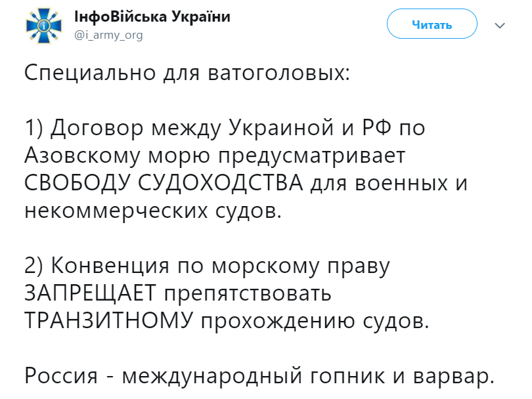The image size is (532, 399).
Task: Click the word 'препятствовать'
Action: pos(248,294)
